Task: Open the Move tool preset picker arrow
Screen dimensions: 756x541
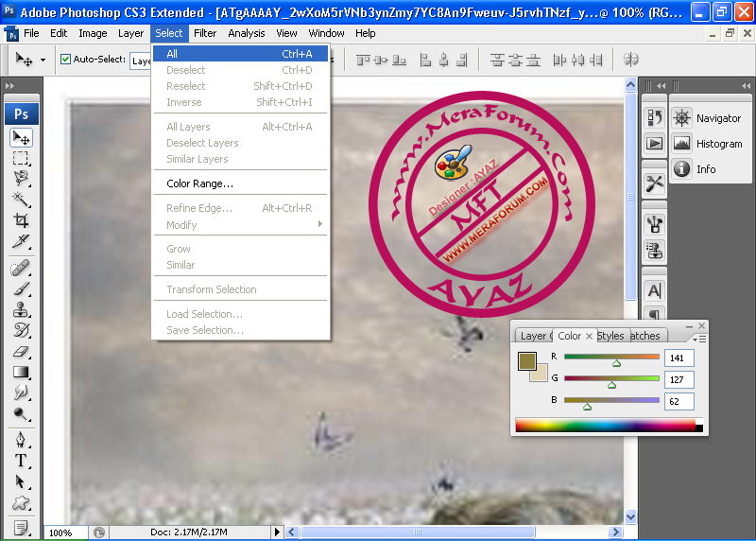Action: 43,60
